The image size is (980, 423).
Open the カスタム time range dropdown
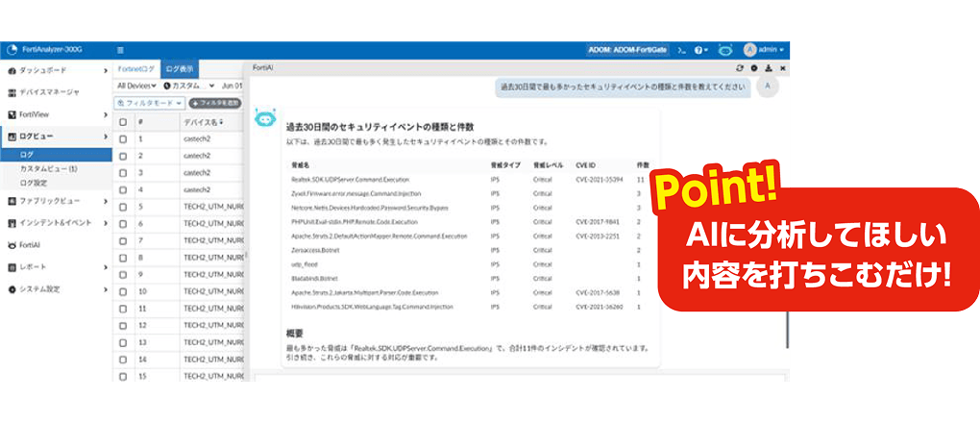coord(188,86)
